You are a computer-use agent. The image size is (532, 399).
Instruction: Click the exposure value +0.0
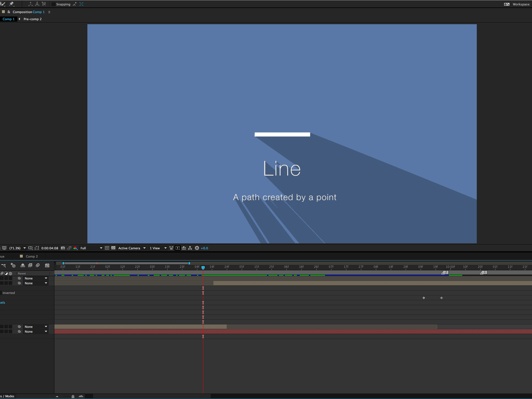click(204, 248)
